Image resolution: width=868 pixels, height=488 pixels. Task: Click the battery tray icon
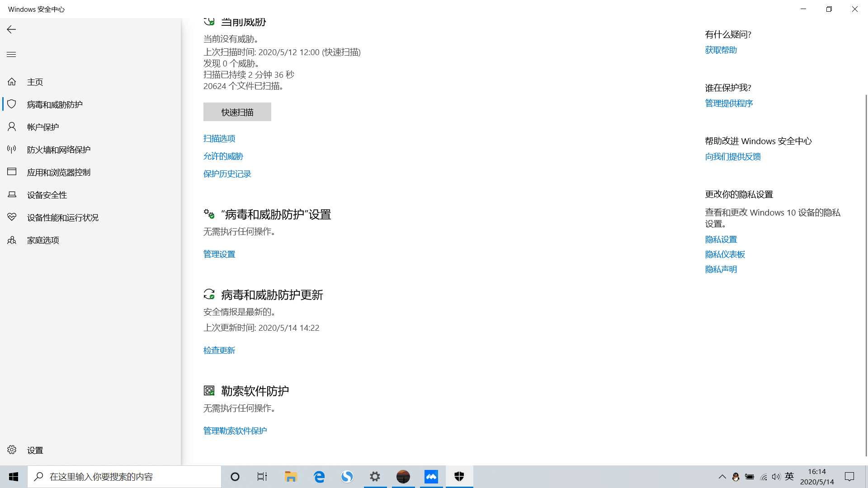[750, 477]
